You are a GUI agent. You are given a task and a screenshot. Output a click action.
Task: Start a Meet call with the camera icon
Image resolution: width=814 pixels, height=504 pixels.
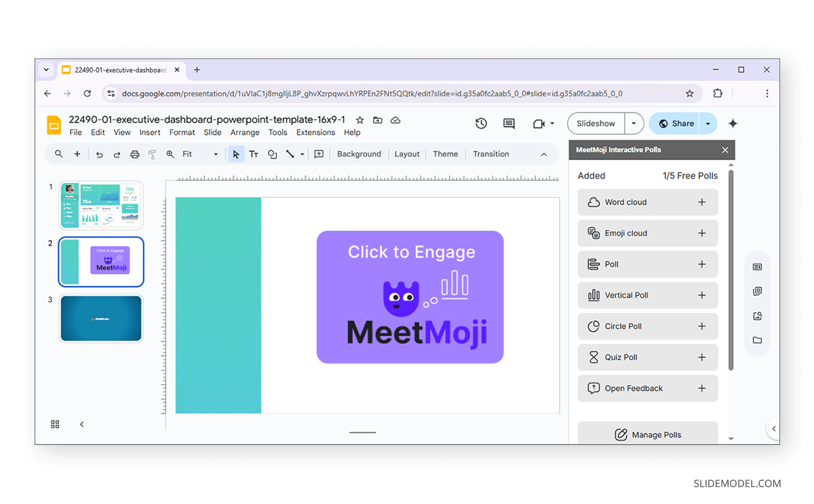[x=539, y=123]
